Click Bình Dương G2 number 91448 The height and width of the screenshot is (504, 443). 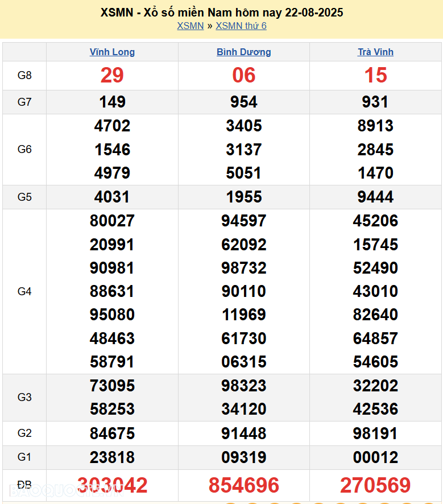(x=243, y=433)
